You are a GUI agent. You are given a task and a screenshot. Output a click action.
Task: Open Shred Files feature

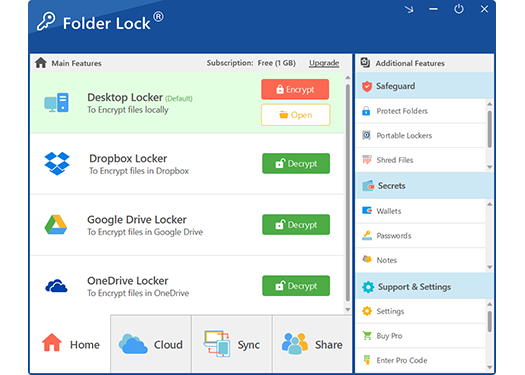click(x=421, y=160)
